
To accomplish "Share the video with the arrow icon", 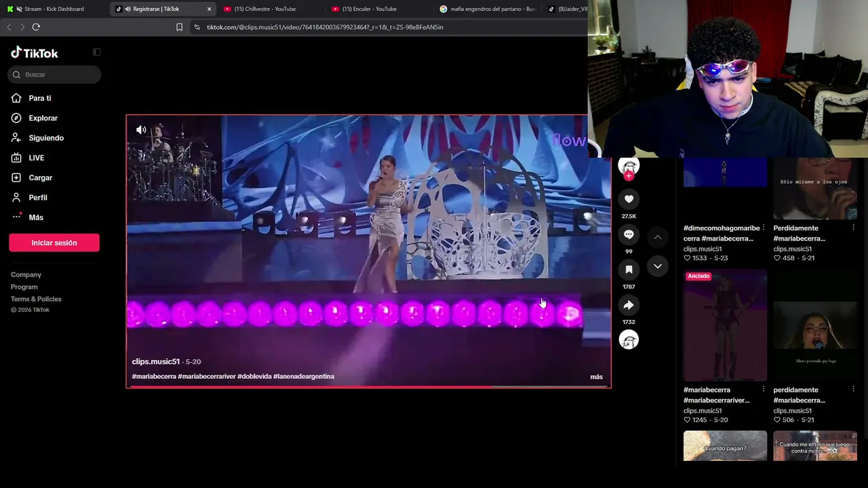I will (629, 305).
